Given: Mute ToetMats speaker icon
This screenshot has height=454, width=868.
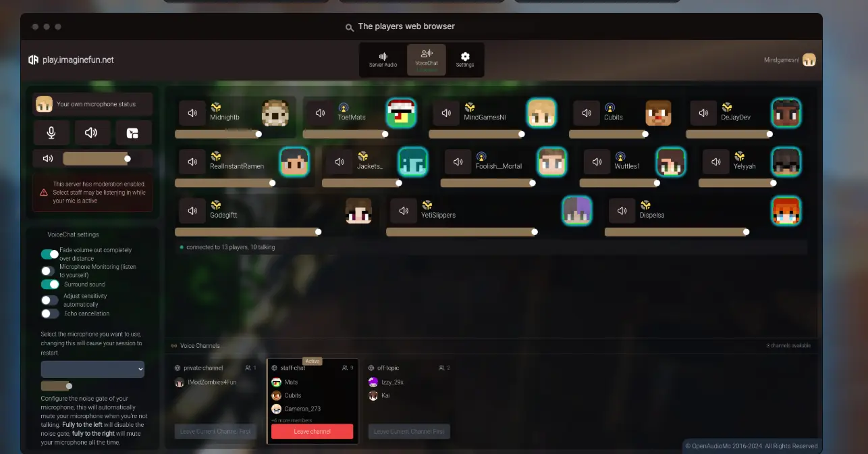Looking at the screenshot, I should pos(321,113).
